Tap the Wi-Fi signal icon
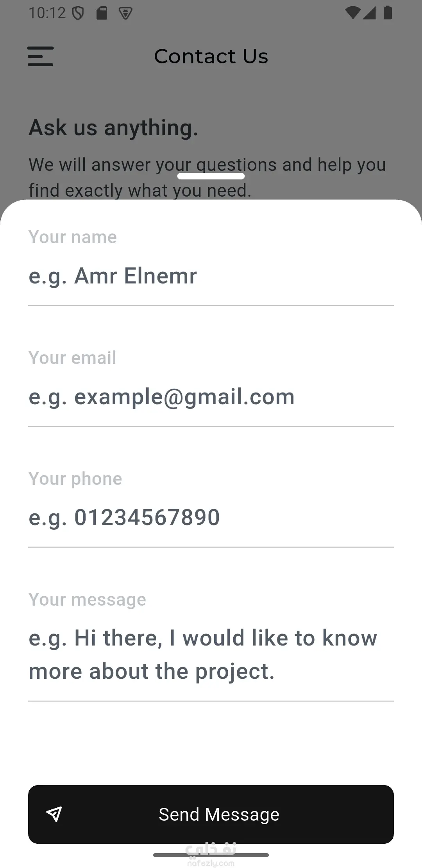Viewport: 422px width, 868px height. pos(352,13)
